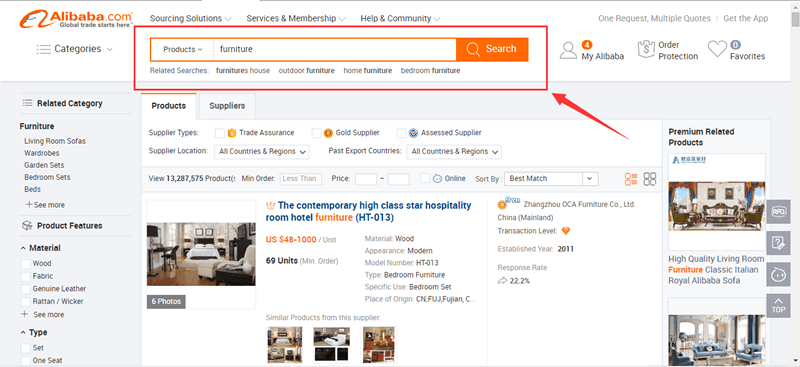Image resolution: width=800 pixels, height=367 pixels.
Task: Click the Transaction Level diamond icon
Action: [x=565, y=231]
